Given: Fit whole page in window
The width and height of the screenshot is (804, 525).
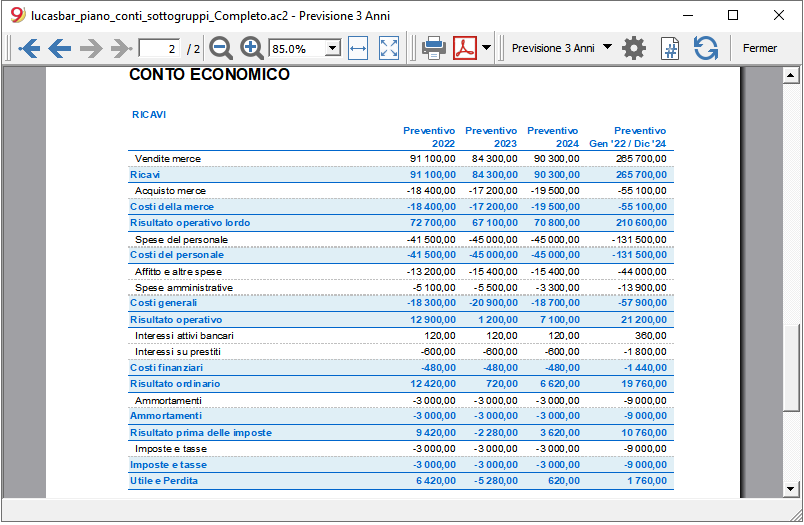Looking at the screenshot, I should 389,49.
